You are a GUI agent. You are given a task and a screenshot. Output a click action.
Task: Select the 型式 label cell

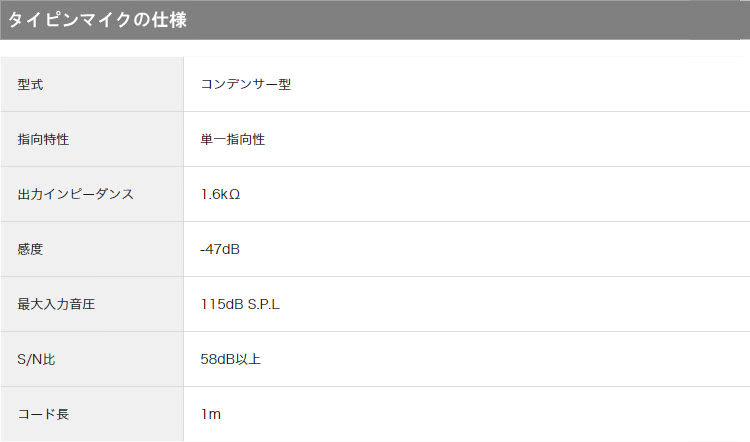pos(92,84)
